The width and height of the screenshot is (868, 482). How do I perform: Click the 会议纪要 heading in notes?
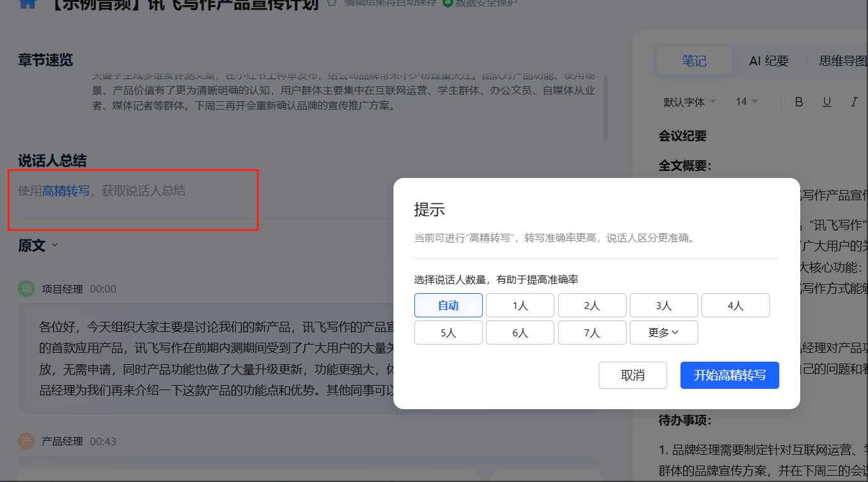(682, 136)
